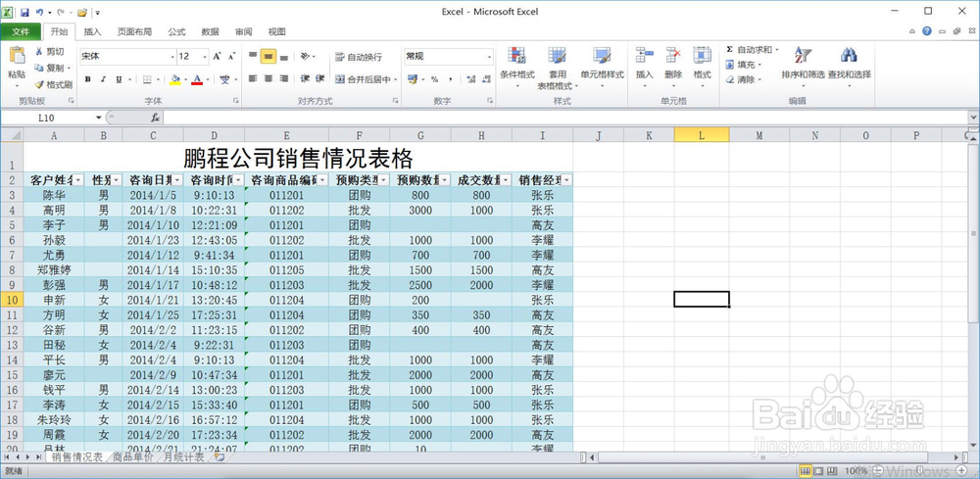Click the Format as Table icon

pos(557,56)
